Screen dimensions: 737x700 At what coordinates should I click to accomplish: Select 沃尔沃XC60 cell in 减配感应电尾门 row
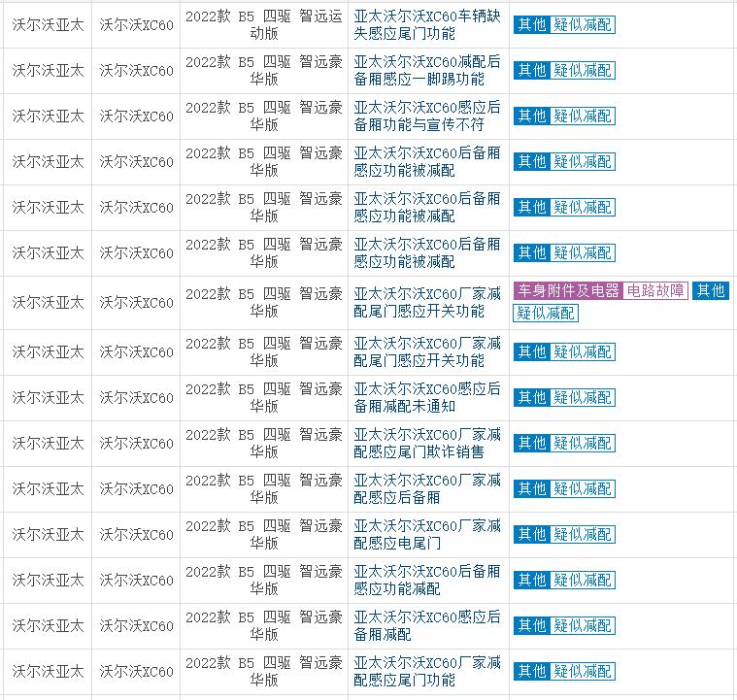pos(136,535)
